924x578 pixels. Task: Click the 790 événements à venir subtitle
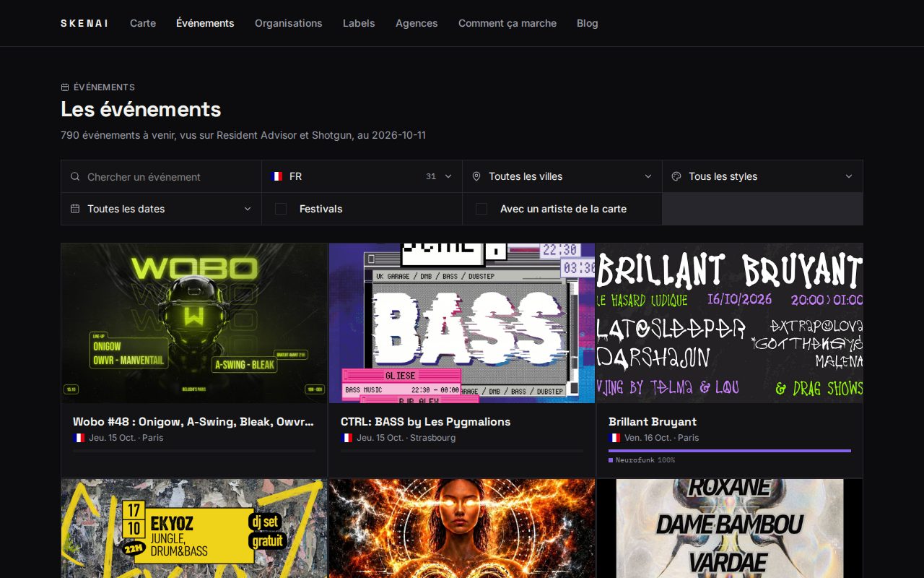click(x=243, y=135)
